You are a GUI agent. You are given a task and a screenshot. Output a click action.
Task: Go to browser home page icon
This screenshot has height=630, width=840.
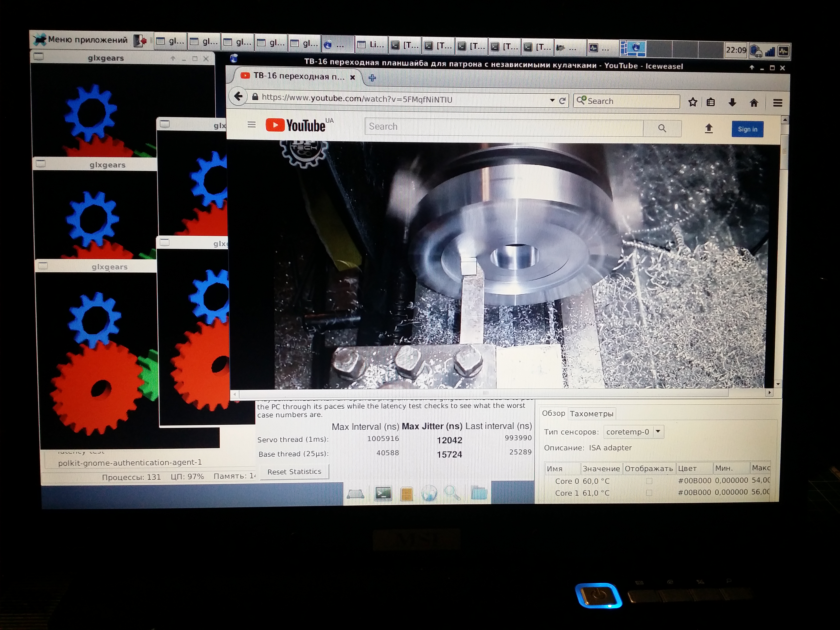(754, 103)
